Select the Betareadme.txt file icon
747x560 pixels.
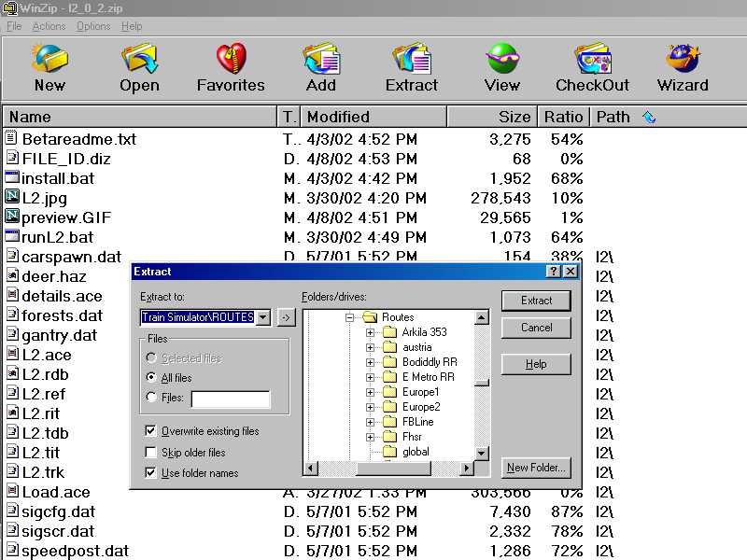(11, 137)
